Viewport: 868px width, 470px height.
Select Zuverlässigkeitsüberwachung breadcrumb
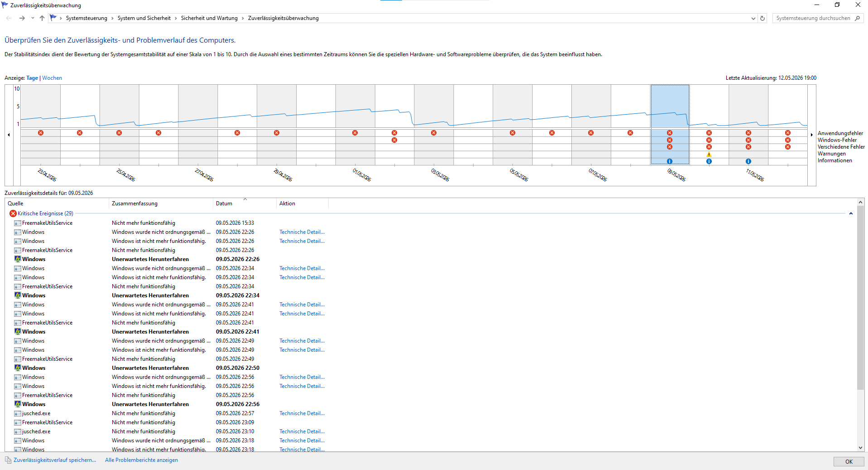(x=283, y=18)
